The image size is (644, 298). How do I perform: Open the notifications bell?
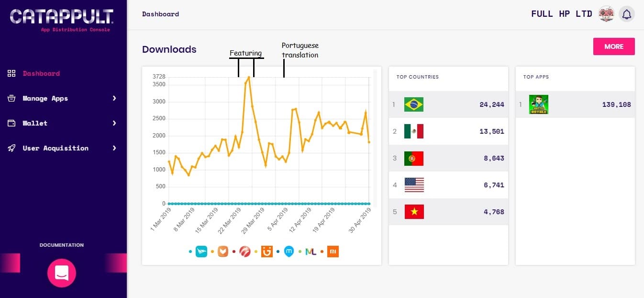pos(627,14)
